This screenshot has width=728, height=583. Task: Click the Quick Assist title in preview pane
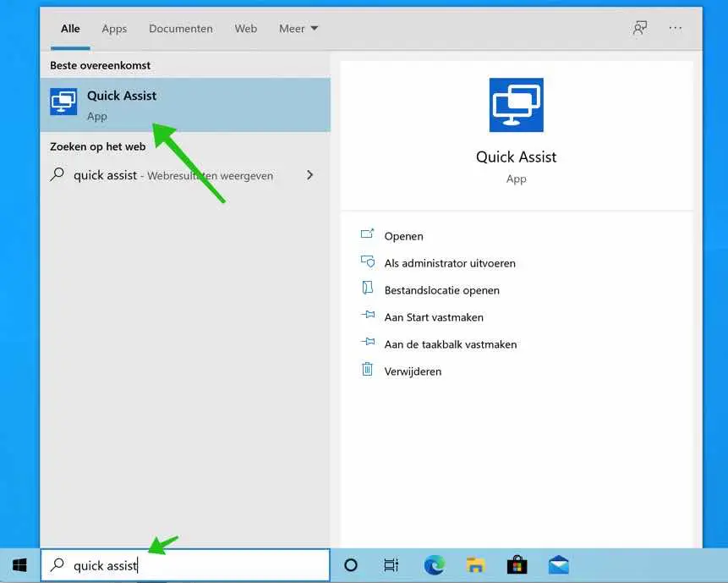point(516,157)
